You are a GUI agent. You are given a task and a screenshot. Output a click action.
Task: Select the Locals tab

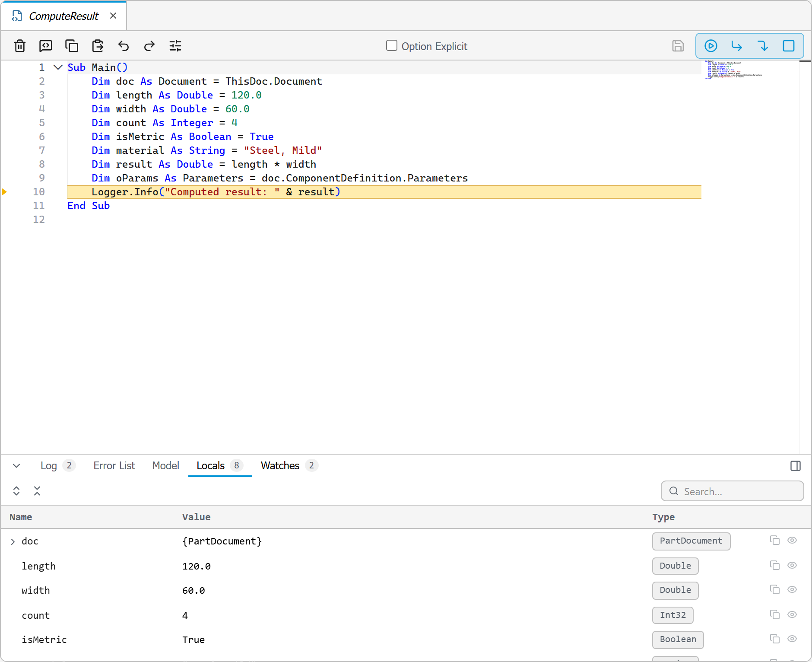point(220,466)
